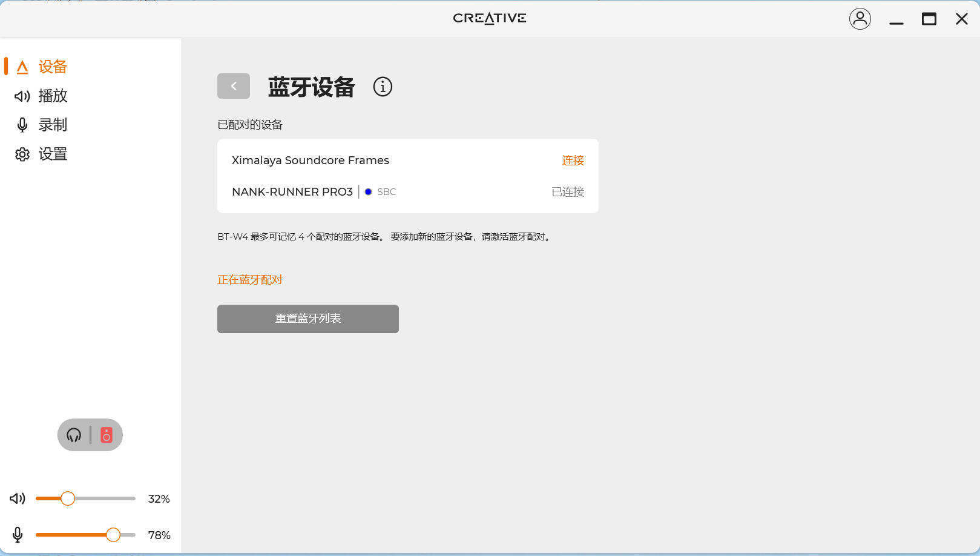980x556 pixels.
Task: Click the SBC codec label
Action: pos(387,192)
